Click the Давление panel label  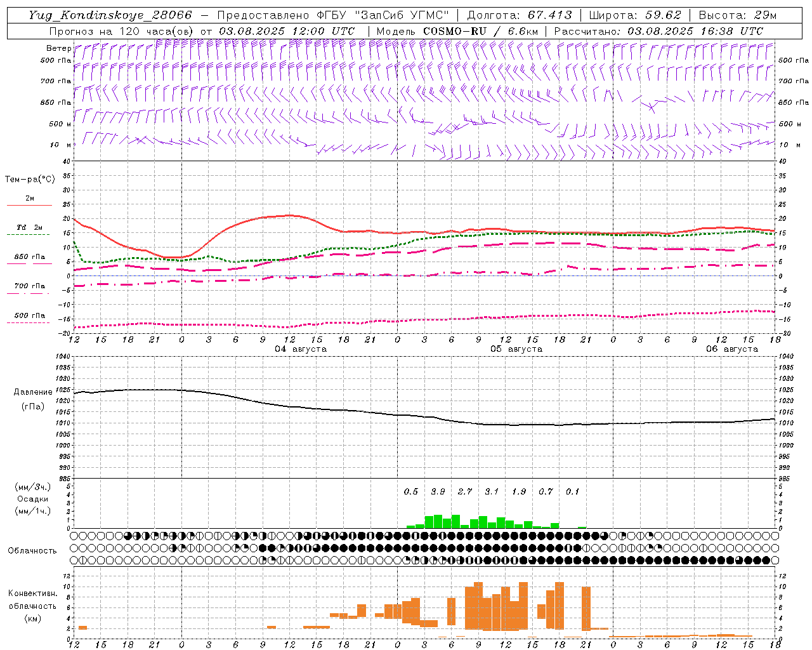click(33, 392)
